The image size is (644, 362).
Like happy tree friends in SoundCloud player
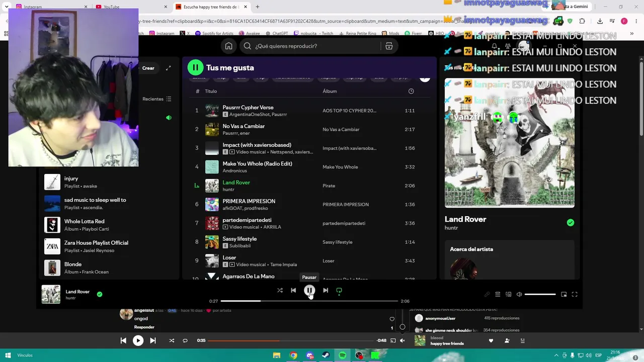coord(491,340)
